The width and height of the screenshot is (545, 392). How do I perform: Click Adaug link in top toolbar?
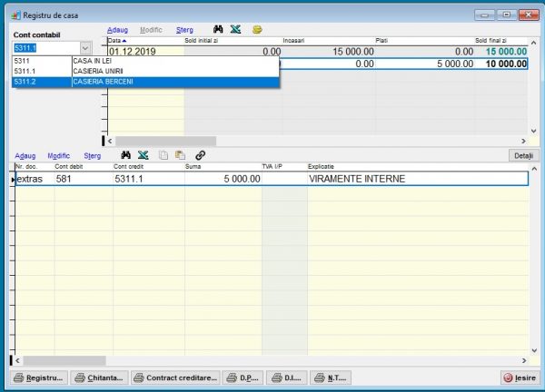117,30
